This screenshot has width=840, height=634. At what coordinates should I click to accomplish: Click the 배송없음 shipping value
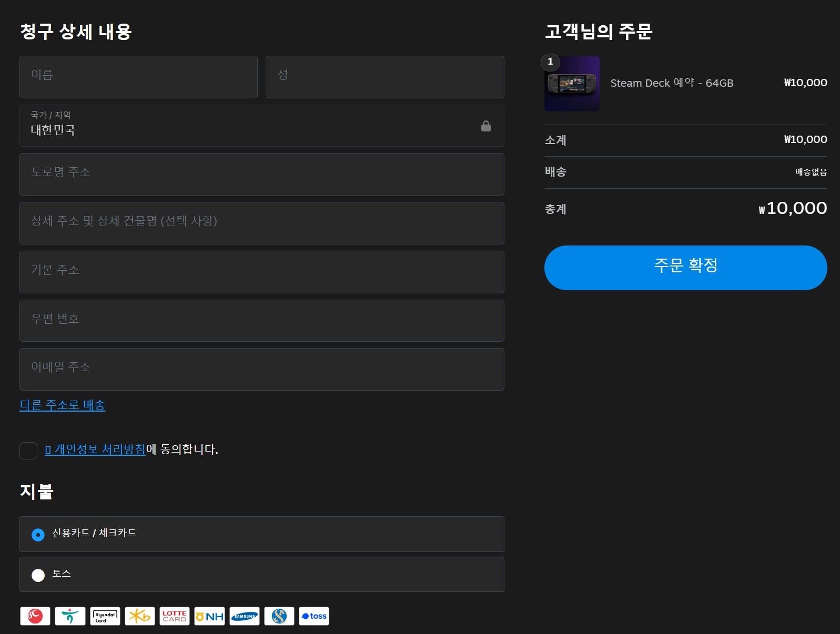pyautogui.click(x=811, y=172)
